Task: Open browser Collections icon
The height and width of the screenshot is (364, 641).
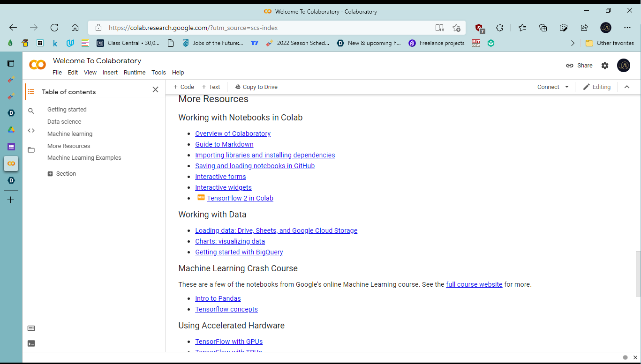Action: click(x=543, y=28)
